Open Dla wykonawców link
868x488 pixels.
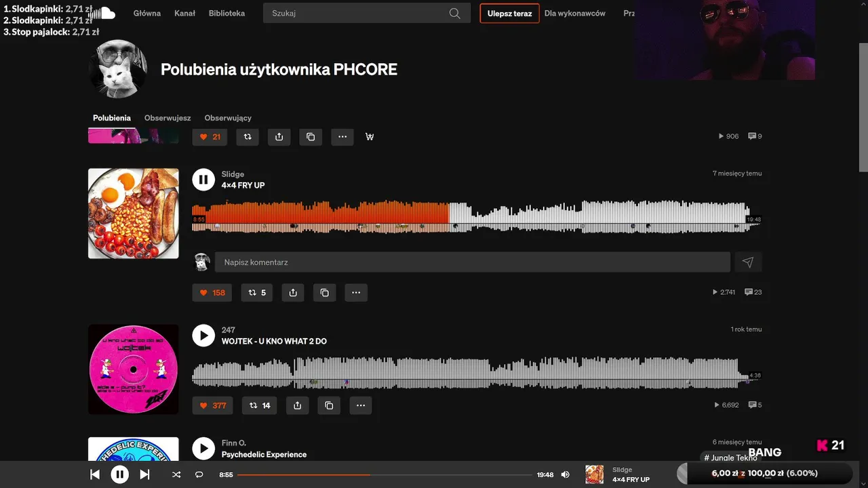pos(574,14)
